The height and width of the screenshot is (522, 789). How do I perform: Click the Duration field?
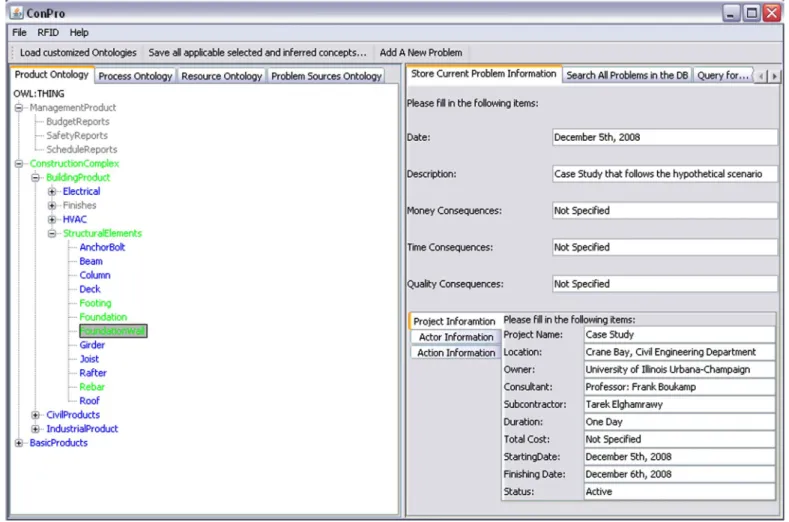[x=679, y=422]
